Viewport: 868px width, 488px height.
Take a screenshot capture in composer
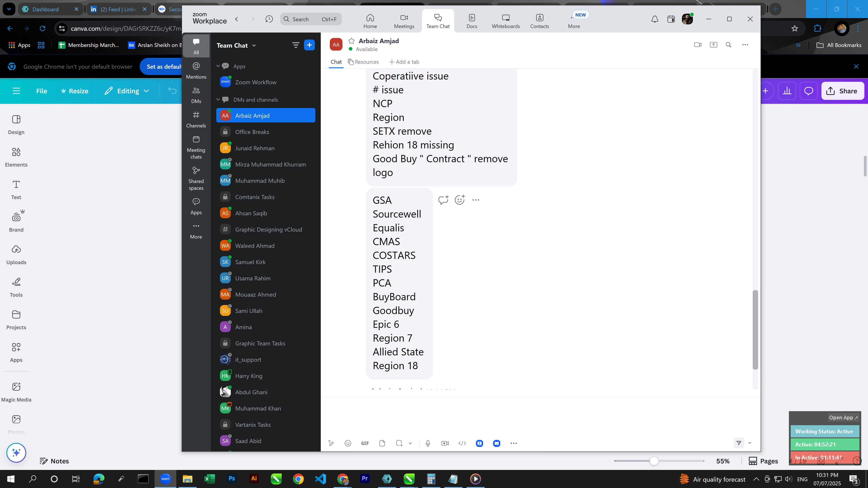coord(399,443)
